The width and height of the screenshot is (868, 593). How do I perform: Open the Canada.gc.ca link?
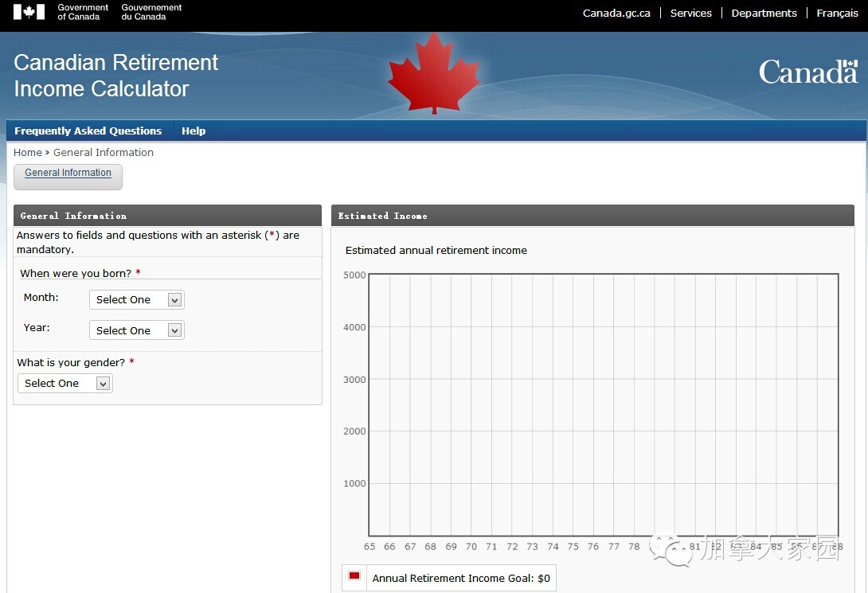tap(616, 13)
